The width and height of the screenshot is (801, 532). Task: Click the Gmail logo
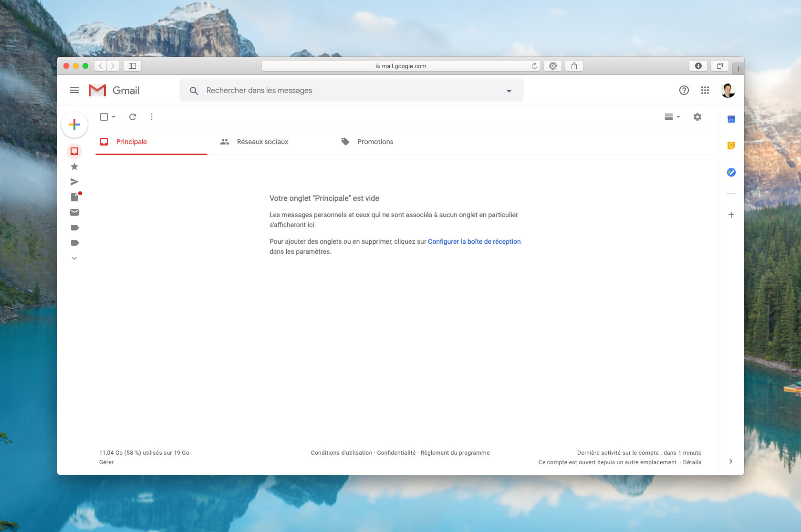point(114,90)
